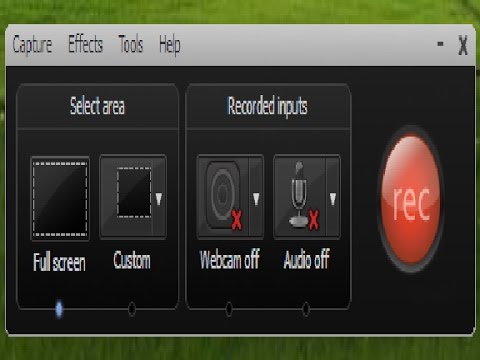
Task: Choose the Custom capture area icon
Action: click(x=127, y=197)
